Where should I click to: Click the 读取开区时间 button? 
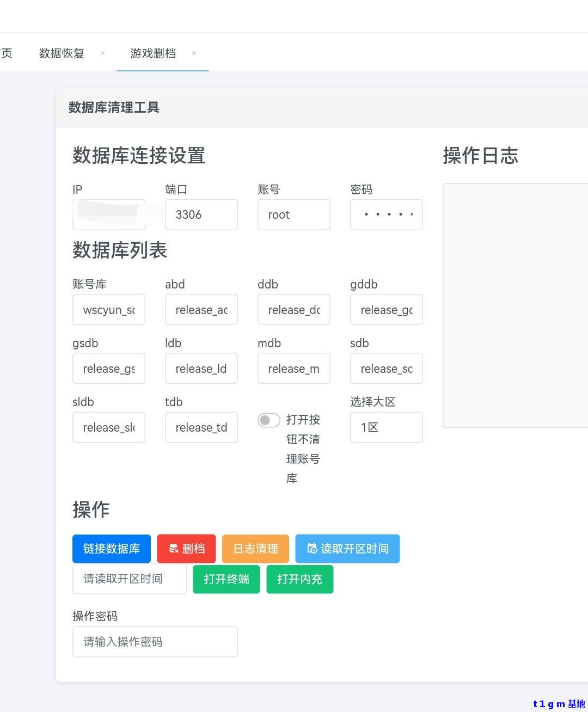coord(347,549)
